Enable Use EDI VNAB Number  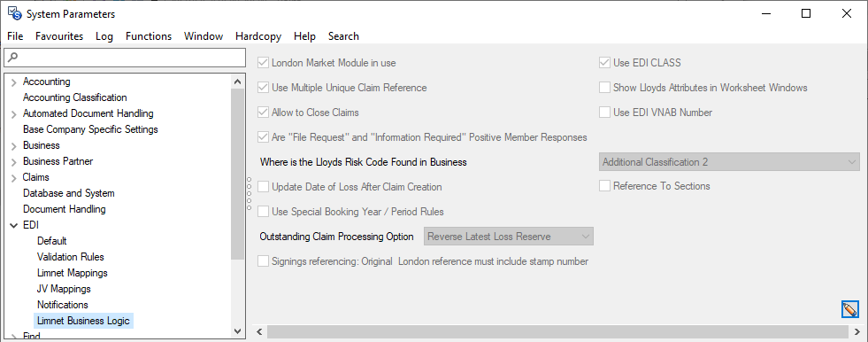point(604,113)
